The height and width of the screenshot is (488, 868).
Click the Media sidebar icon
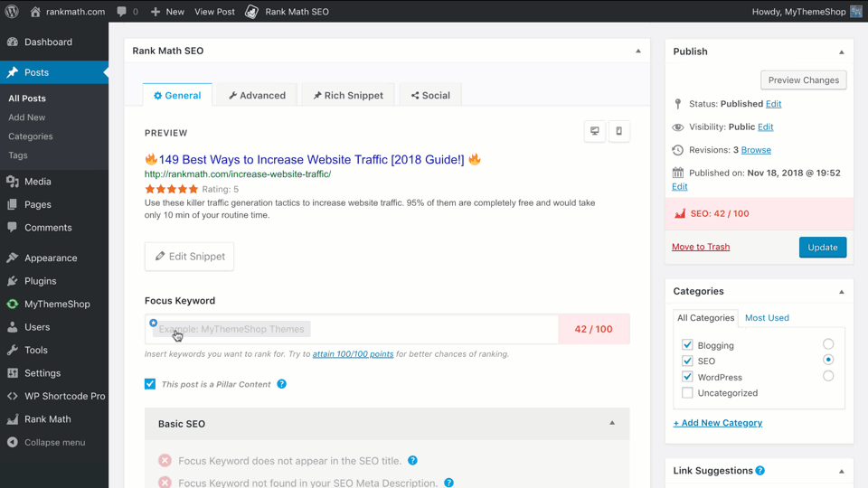12,181
